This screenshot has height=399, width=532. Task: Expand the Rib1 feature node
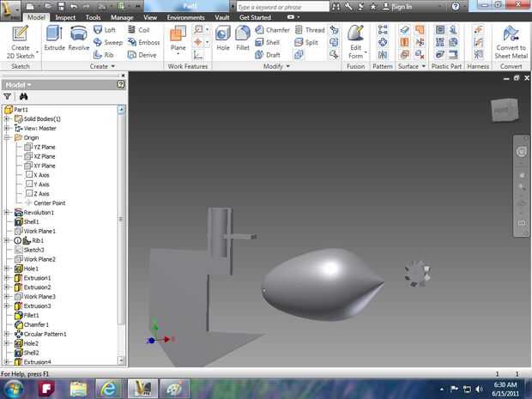coord(7,240)
